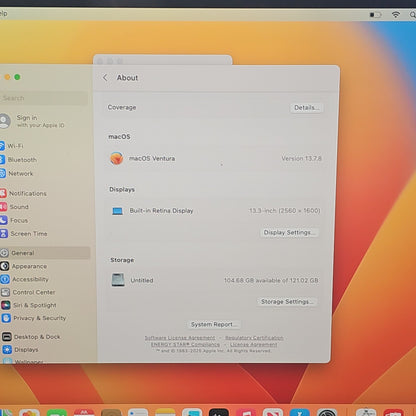
Task: Click the 104.68 GB available storage text
Action: pos(271,280)
